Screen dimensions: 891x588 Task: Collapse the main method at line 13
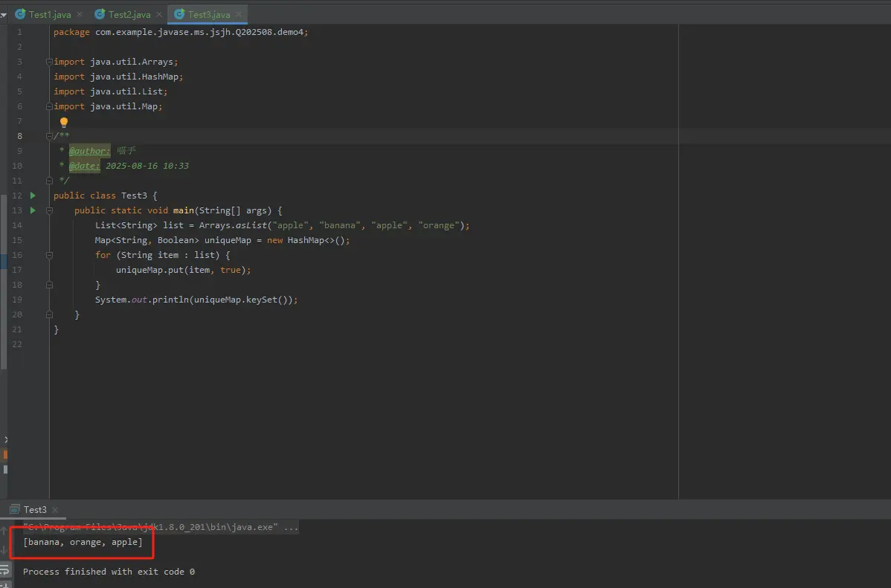click(x=49, y=210)
